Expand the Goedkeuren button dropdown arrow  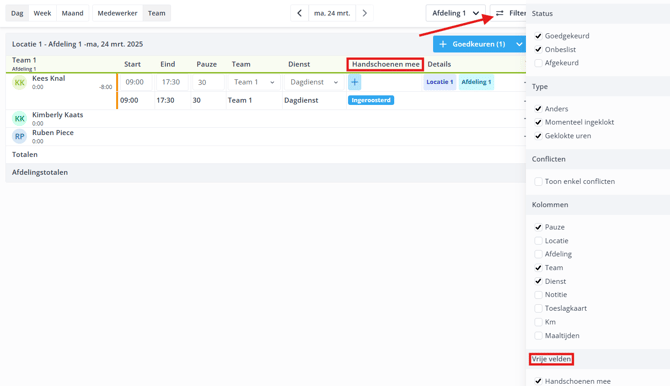[519, 44]
